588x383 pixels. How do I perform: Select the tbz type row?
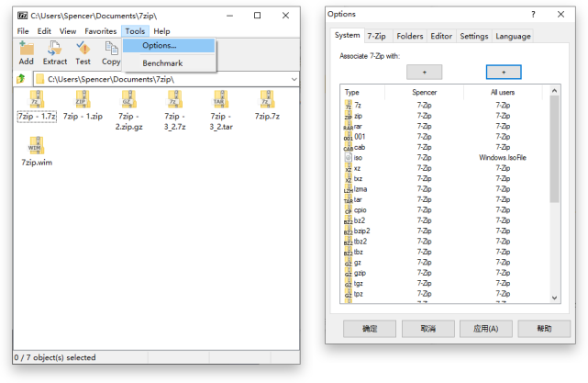tap(446, 252)
